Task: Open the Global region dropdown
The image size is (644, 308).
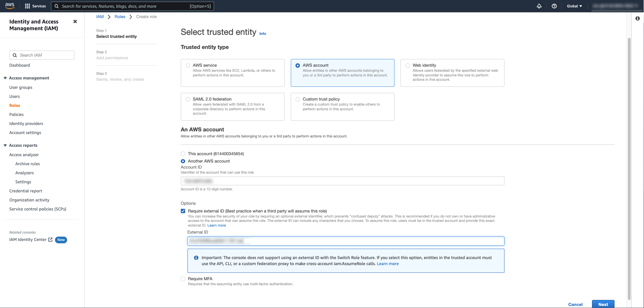Action: (574, 6)
